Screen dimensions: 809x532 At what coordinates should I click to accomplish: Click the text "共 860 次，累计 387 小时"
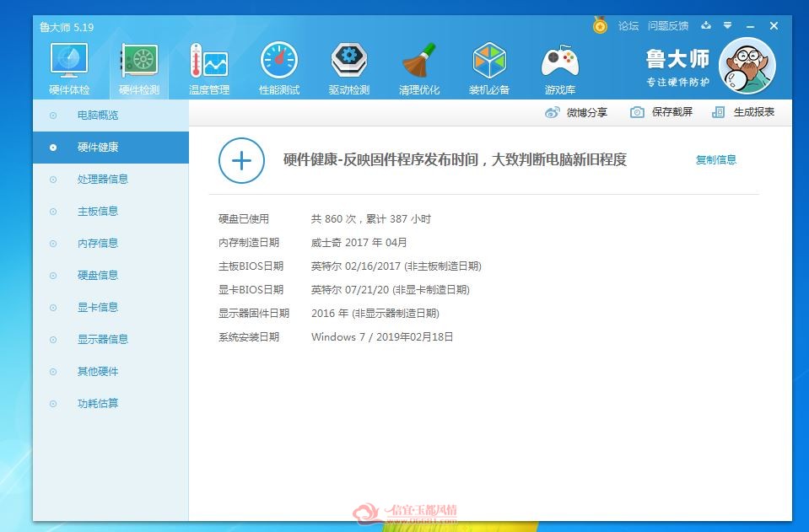point(371,219)
